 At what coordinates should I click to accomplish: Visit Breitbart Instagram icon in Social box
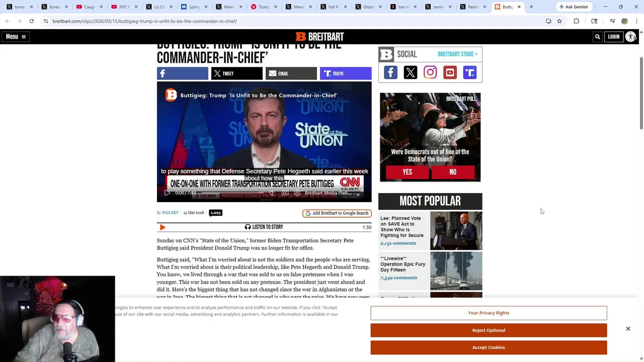430,72
